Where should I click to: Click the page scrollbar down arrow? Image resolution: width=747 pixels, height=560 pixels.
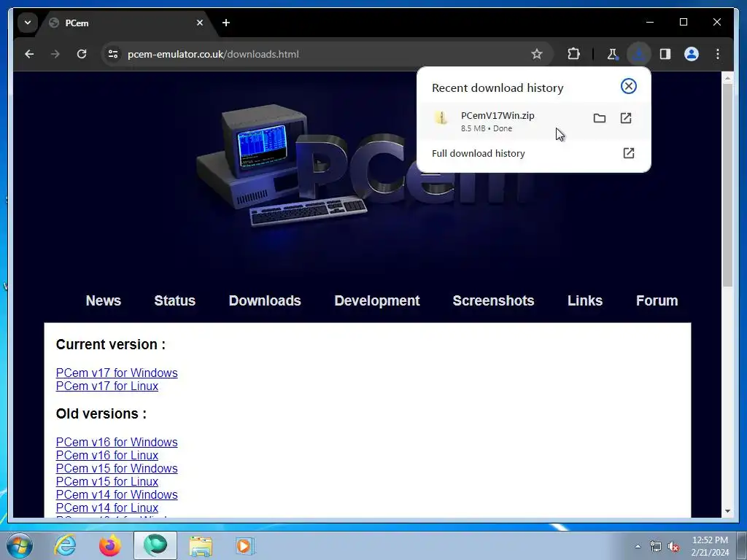point(727,511)
